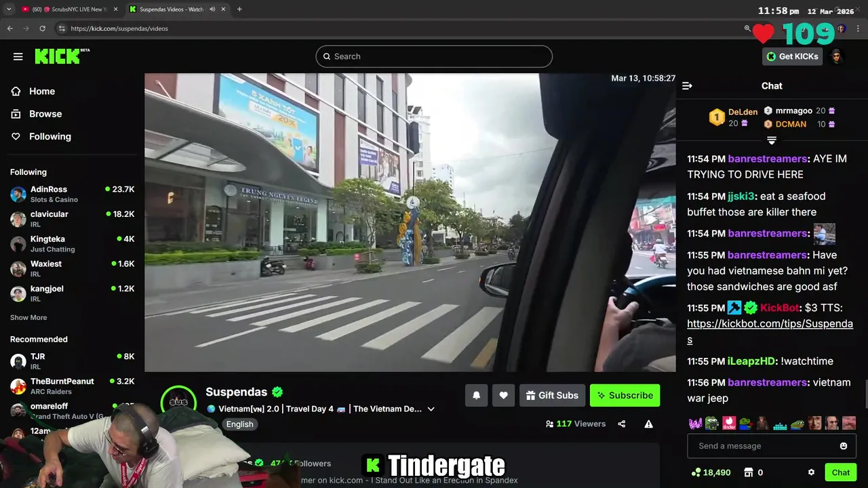This screenshot has width=868, height=488.
Task: Open site information icon in address bar
Action: point(62,28)
